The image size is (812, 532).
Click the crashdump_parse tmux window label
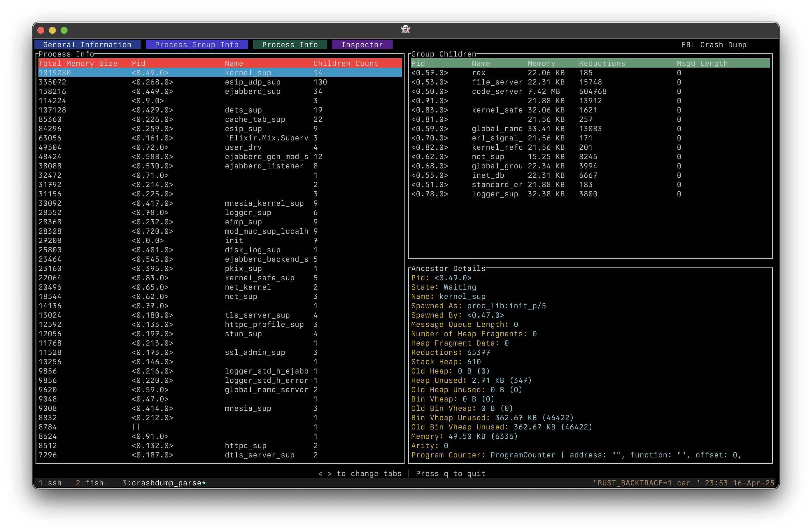tap(164, 483)
